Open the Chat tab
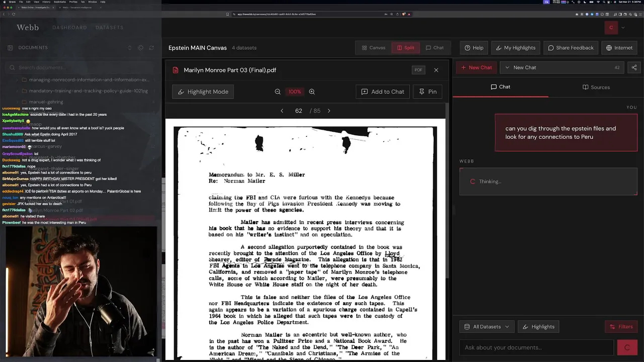Viewport: 644px width, 362px height. click(x=501, y=87)
